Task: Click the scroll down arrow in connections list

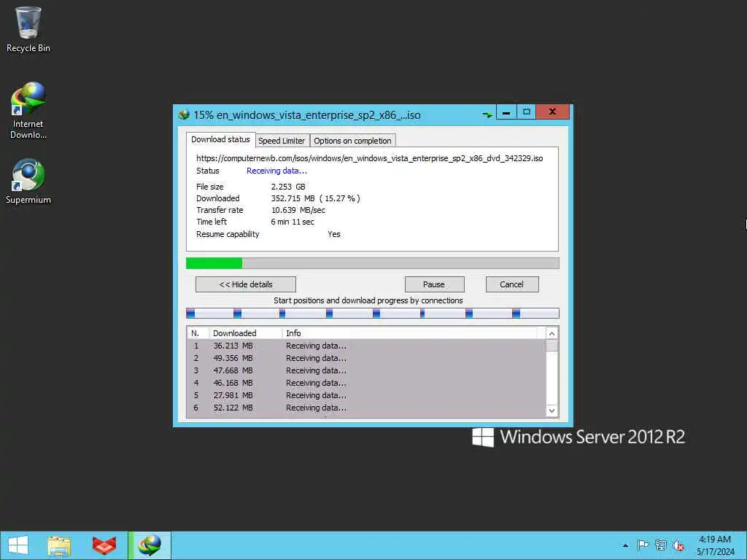Action: (551, 411)
